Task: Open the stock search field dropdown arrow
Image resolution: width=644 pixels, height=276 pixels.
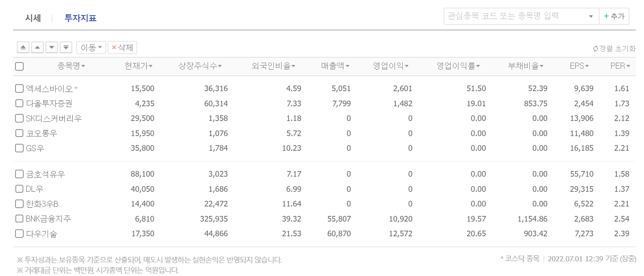Action: point(590,16)
